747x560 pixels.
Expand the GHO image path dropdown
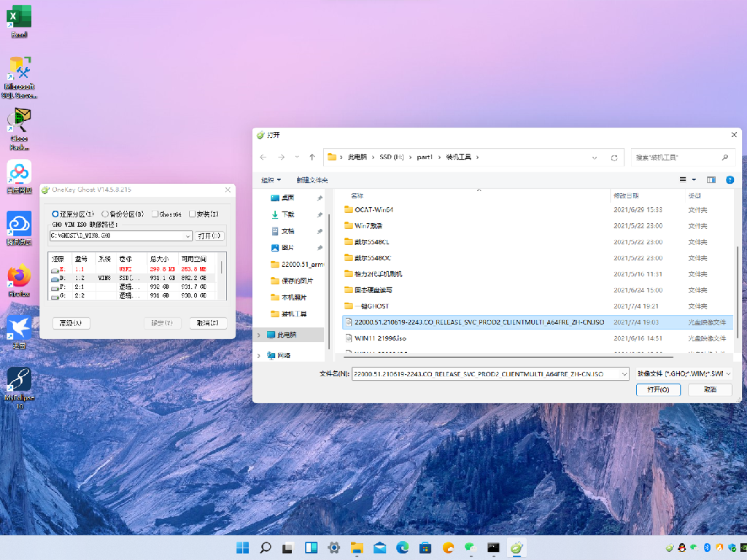[x=187, y=236]
